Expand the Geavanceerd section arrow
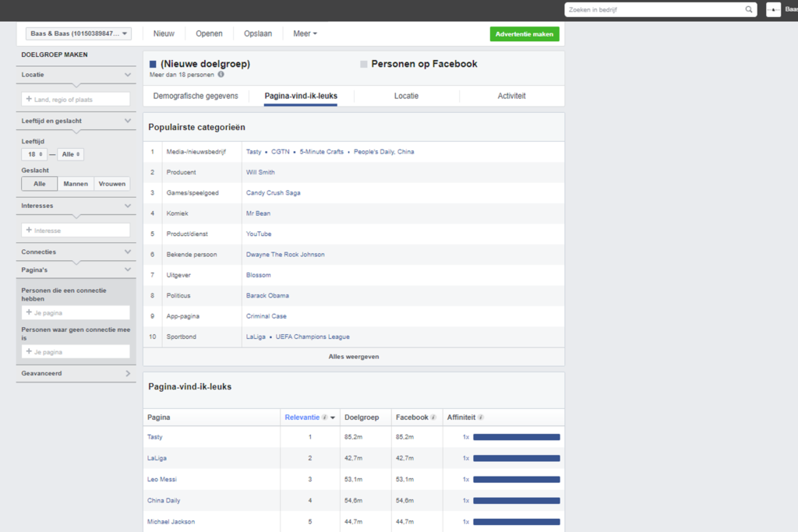 [x=128, y=373]
